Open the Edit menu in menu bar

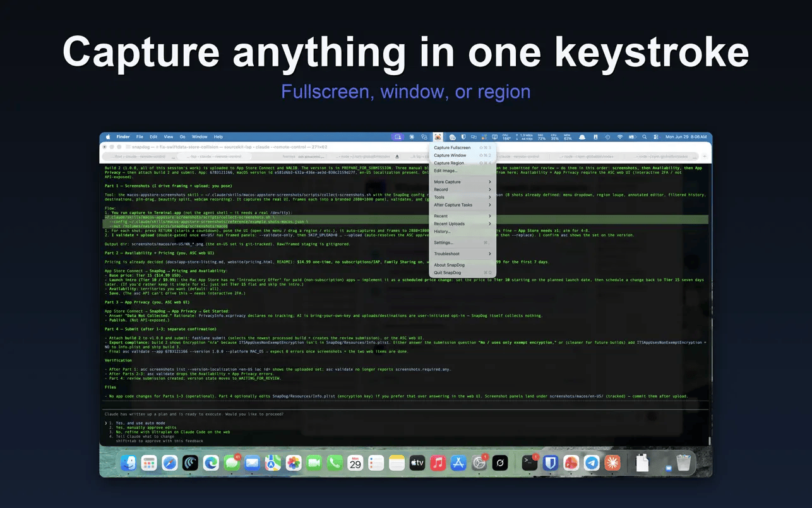coord(153,136)
